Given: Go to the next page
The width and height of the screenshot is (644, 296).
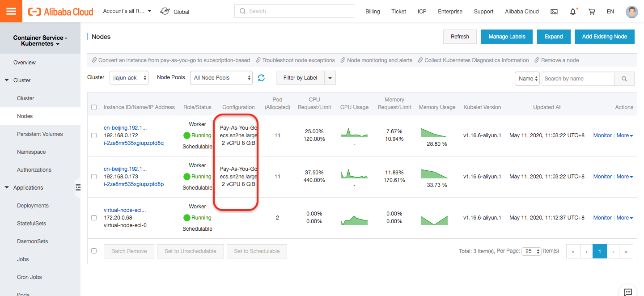Looking at the screenshot, I should [x=613, y=251].
